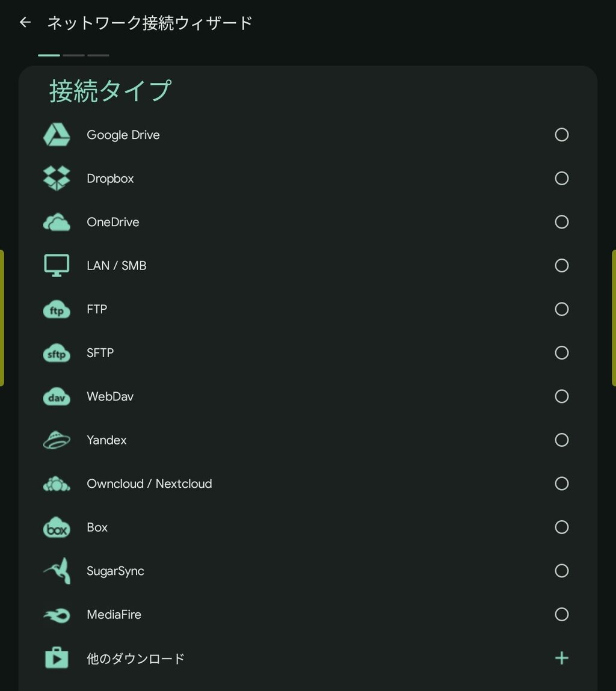
Task: Click the Google Drive icon
Action: pyautogui.click(x=57, y=135)
